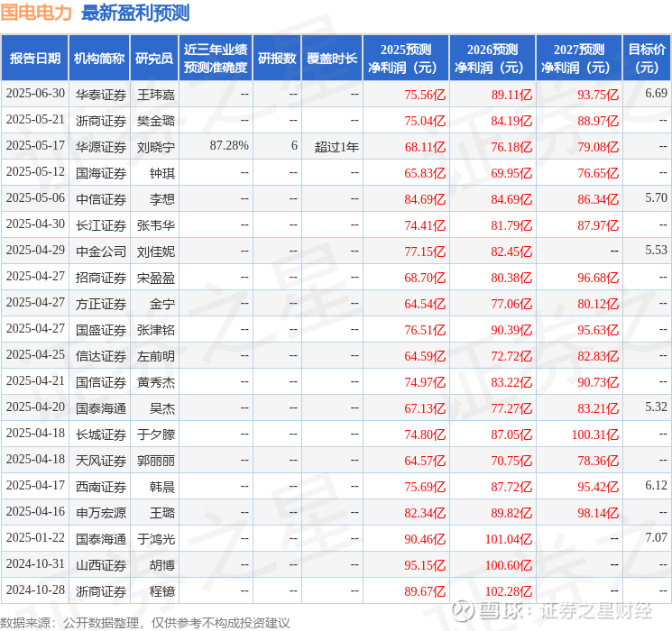
Task: Click the 最新盈利预测 heading
Action: pyautogui.click(x=135, y=13)
